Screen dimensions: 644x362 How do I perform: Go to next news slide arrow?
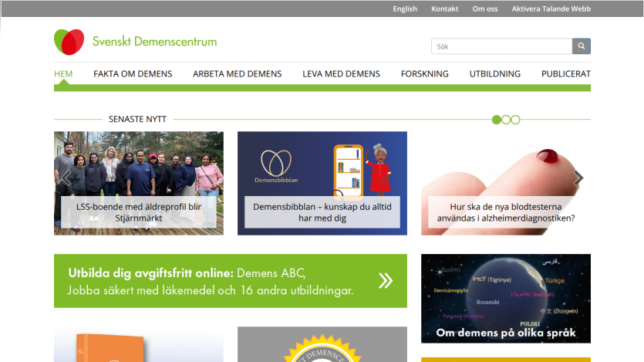[578, 178]
